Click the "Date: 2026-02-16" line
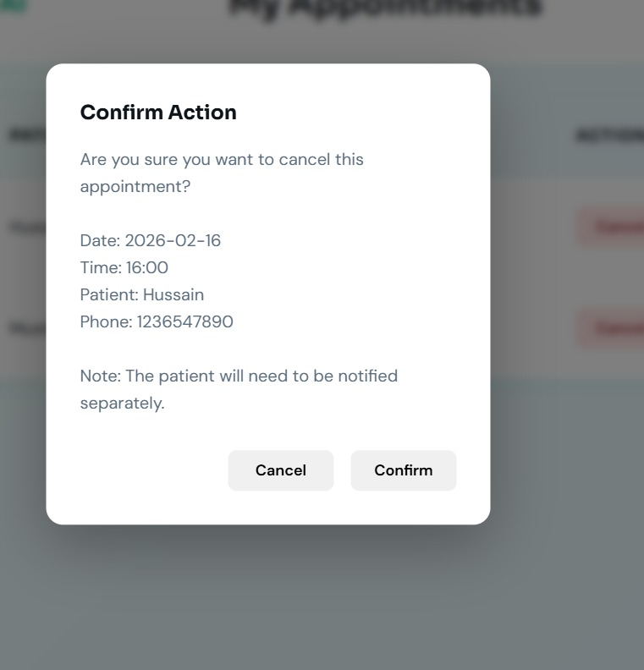 (151, 240)
